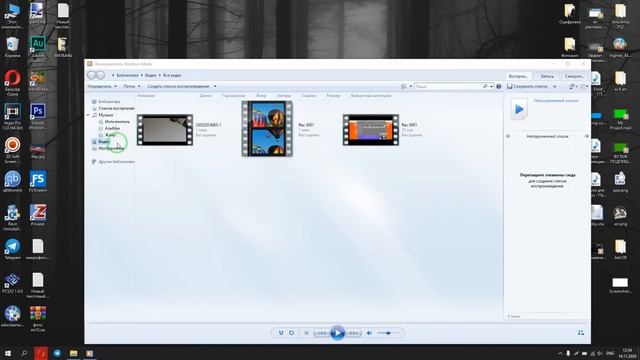Open File Explorer in the taskbar
The height and width of the screenshot is (360, 640).
73,353
